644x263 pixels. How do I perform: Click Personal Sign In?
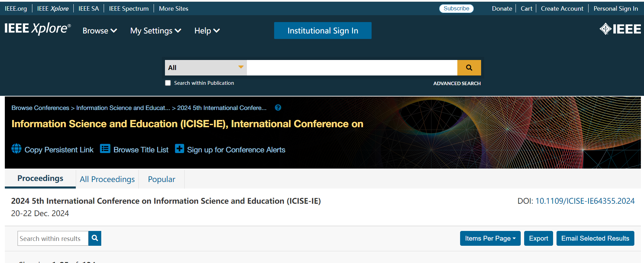[x=616, y=9]
